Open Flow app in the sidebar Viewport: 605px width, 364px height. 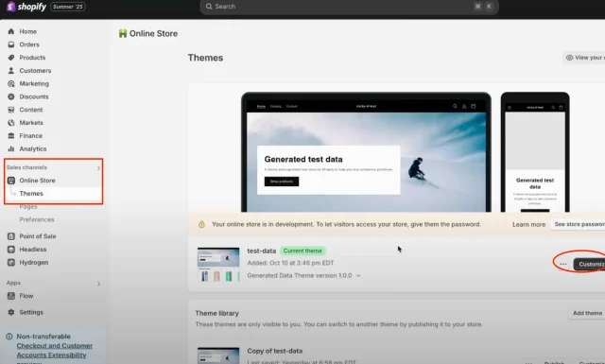pyautogui.click(x=26, y=296)
